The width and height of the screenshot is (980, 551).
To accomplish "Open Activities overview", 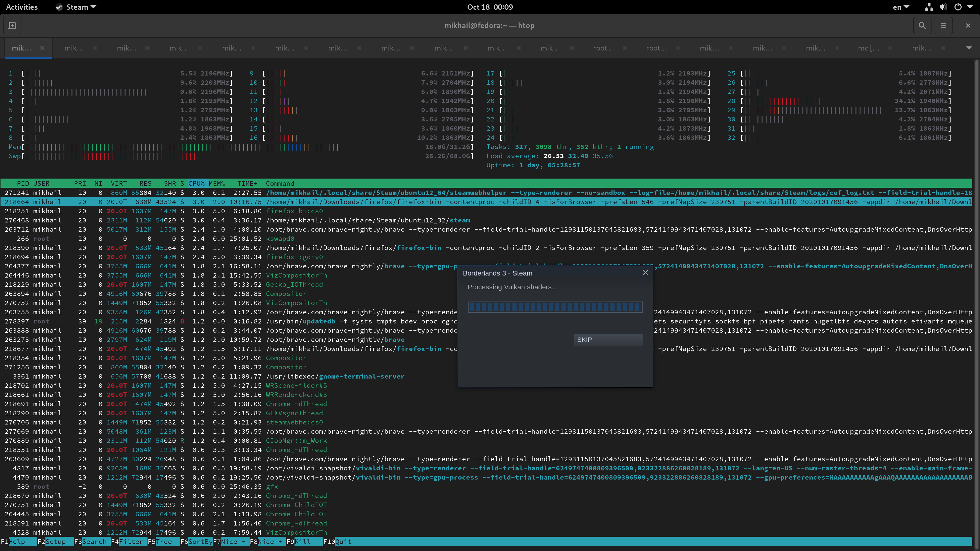I will tap(22, 7).
